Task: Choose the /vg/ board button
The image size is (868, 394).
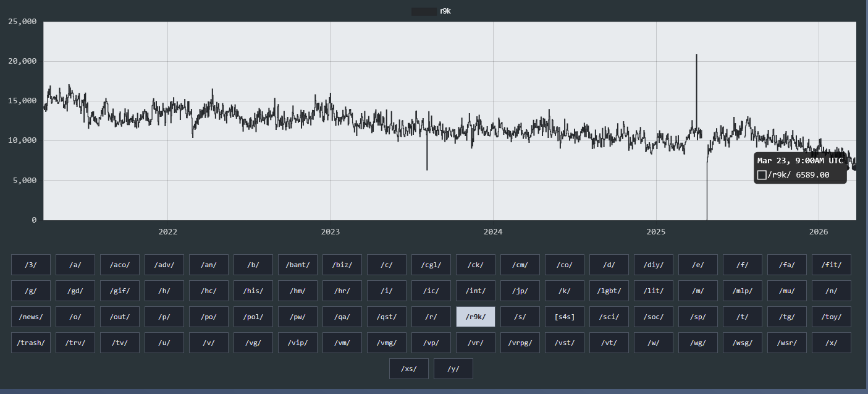Action: click(253, 343)
